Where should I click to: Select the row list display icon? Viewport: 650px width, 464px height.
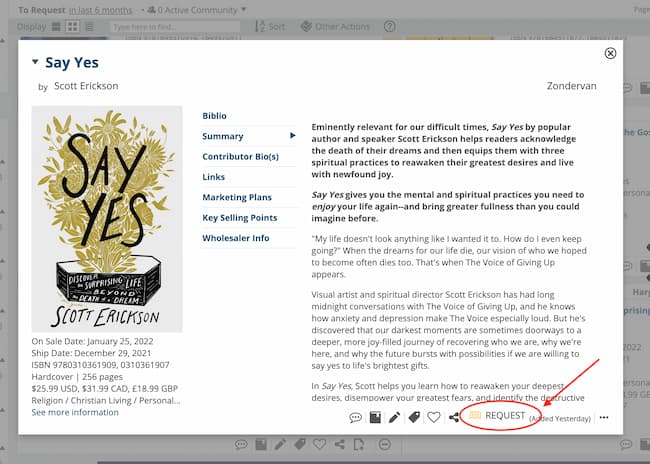(x=56, y=27)
